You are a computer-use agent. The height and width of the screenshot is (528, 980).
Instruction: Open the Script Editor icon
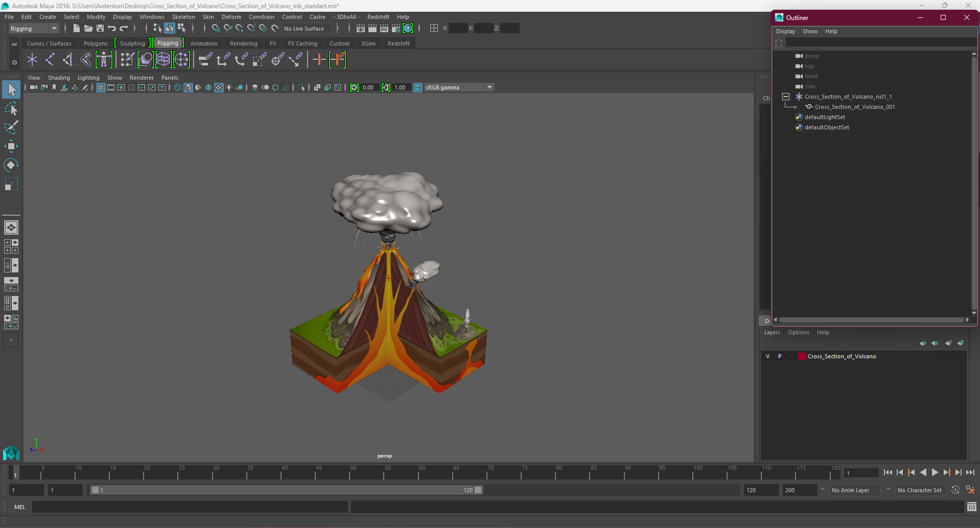[972, 507]
